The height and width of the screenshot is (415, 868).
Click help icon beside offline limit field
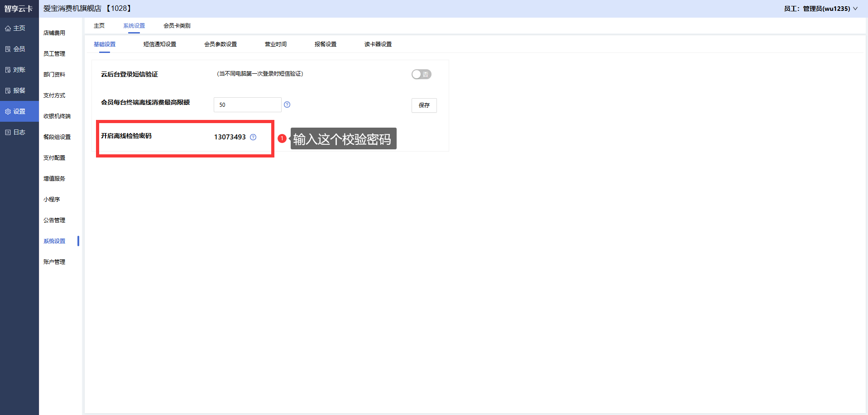pos(287,105)
